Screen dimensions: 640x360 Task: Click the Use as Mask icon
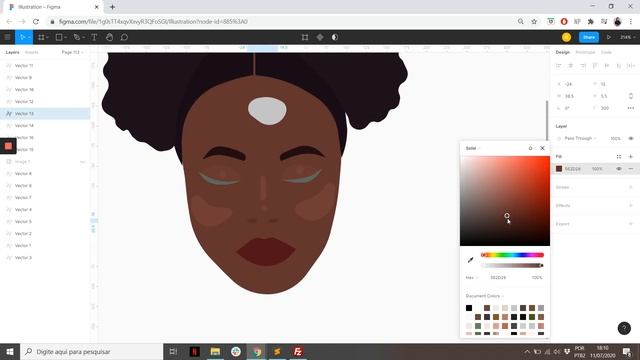[x=335, y=37]
